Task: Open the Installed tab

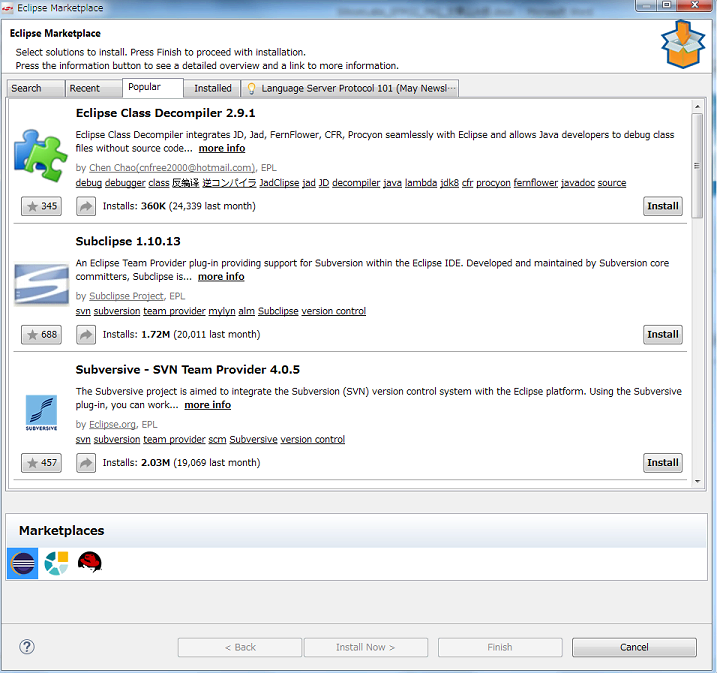Action: click(213, 88)
